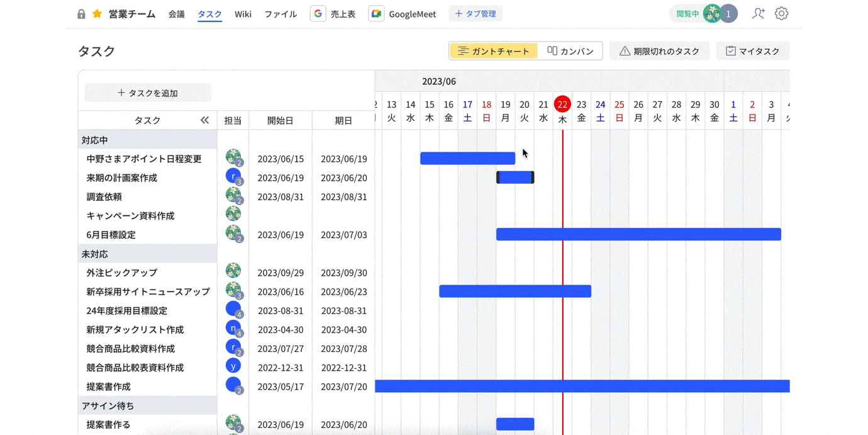Collapse the 対応中 group header
Screen dimensions: 868x435
tap(95, 140)
